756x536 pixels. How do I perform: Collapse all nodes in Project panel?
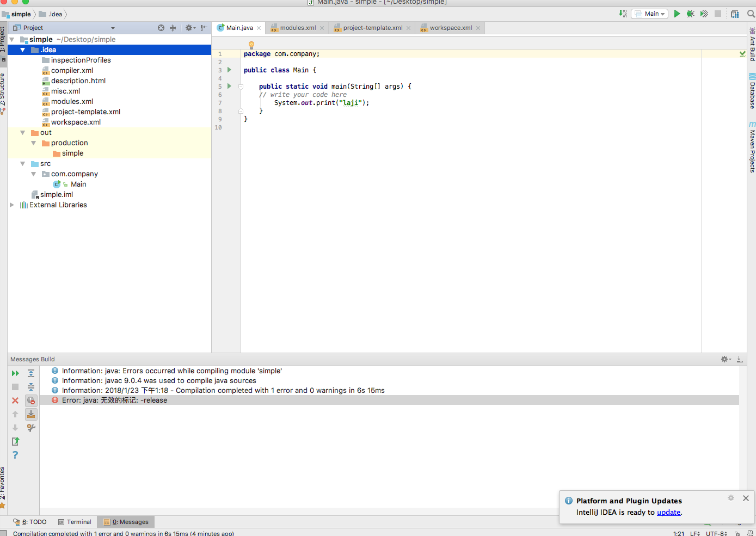pyautogui.click(x=173, y=28)
